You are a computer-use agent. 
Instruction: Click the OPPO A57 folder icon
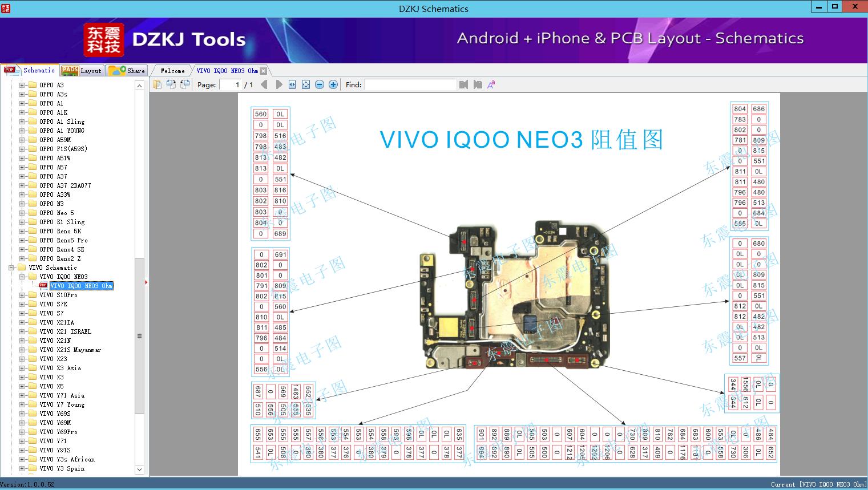[x=33, y=167]
